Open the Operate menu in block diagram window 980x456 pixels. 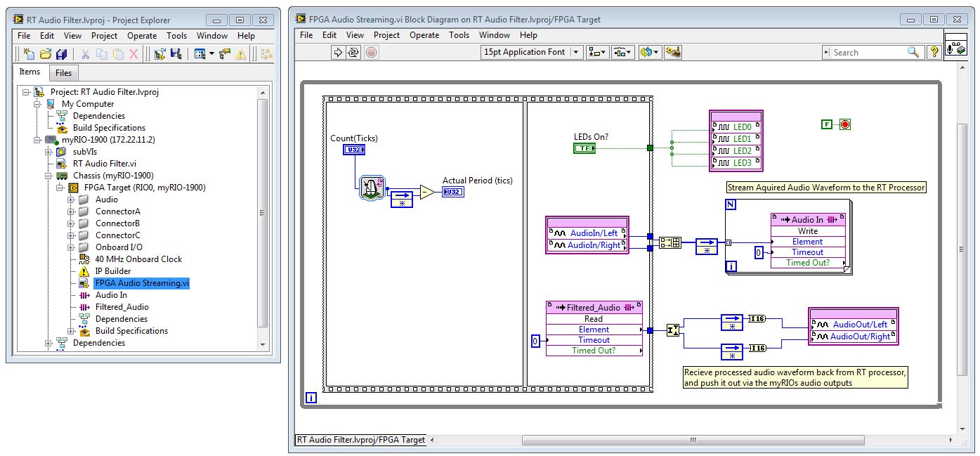tap(424, 35)
